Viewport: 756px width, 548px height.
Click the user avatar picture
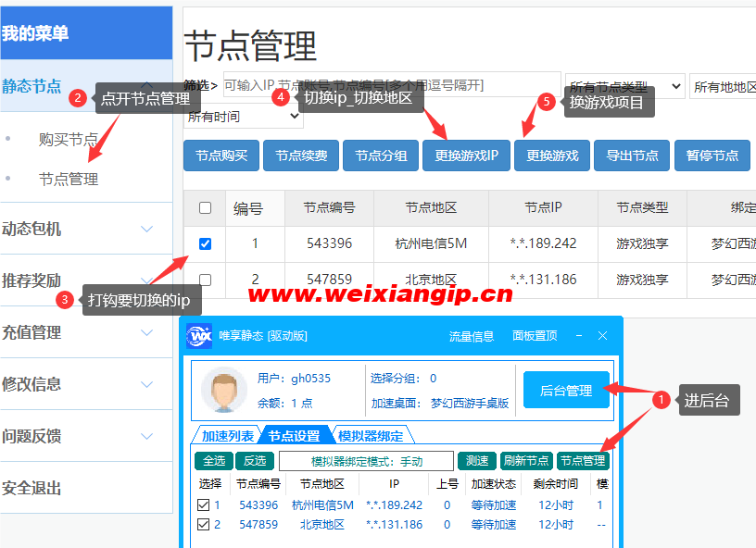tap(223, 390)
